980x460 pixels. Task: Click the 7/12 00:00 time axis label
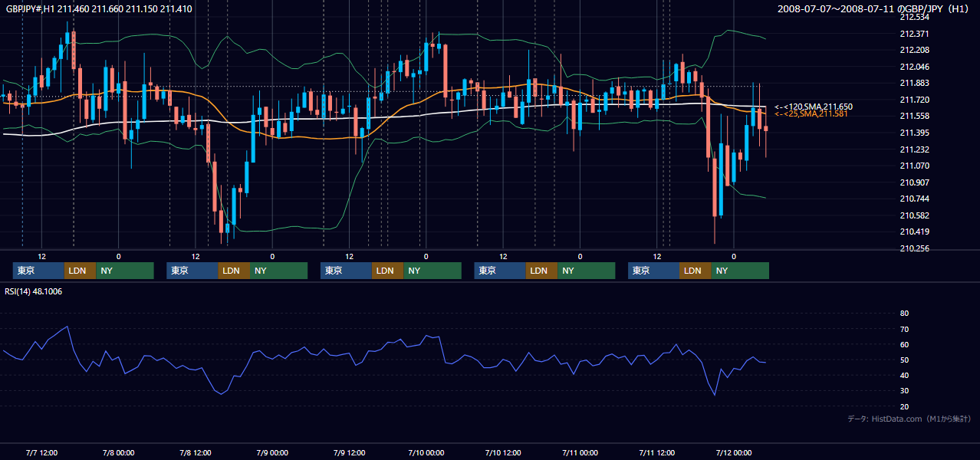[733, 452]
